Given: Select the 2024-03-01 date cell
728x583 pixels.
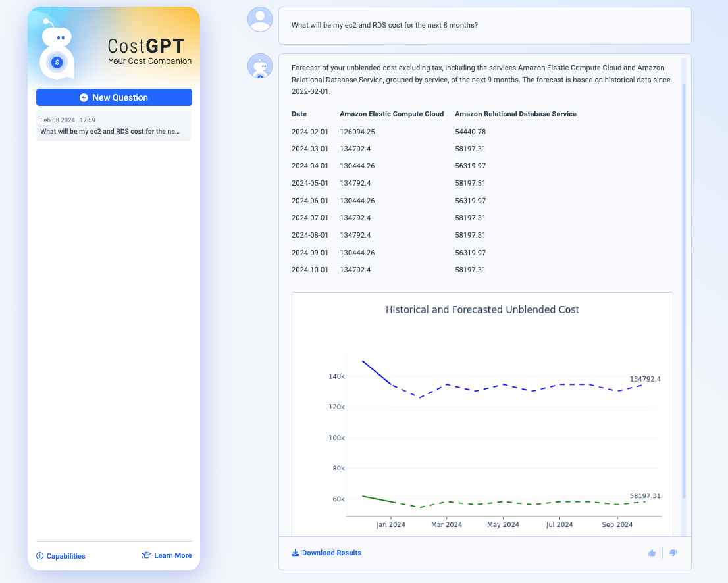Looking at the screenshot, I should (x=309, y=149).
